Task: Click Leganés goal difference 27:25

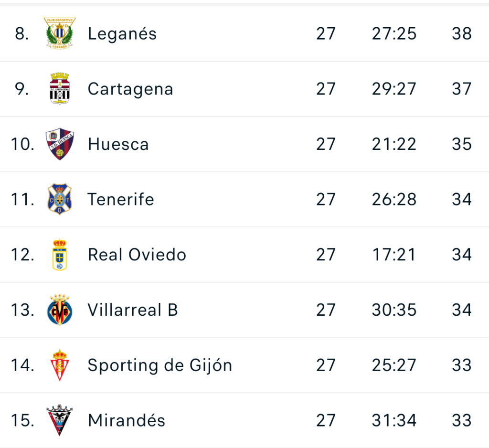Action: pyautogui.click(x=394, y=34)
